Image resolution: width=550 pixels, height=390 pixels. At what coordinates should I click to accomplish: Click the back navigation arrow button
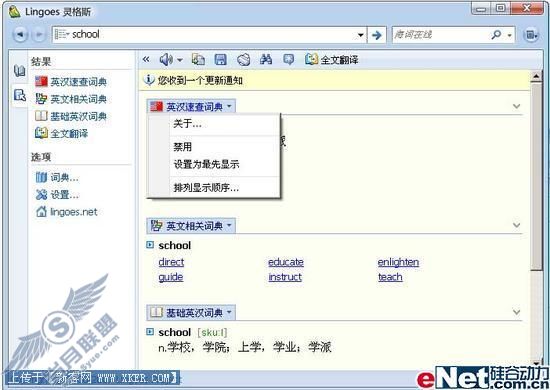click(x=20, y=35)
